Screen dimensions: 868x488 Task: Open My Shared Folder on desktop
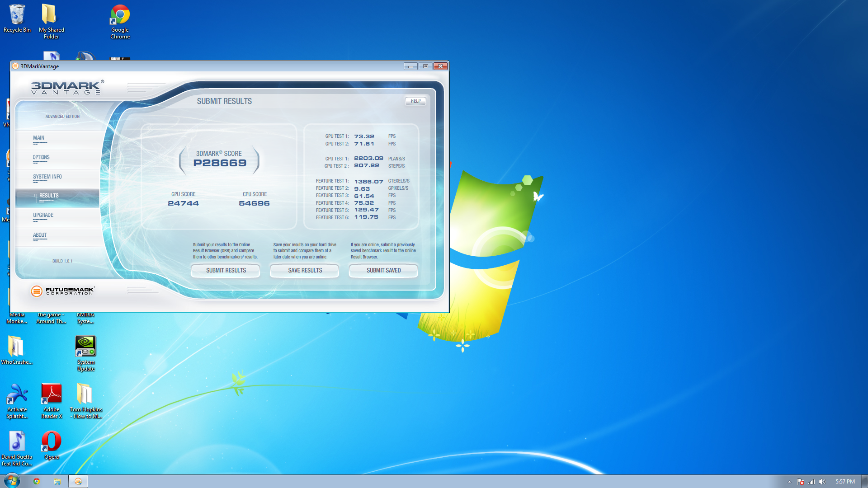coord(51,21)
